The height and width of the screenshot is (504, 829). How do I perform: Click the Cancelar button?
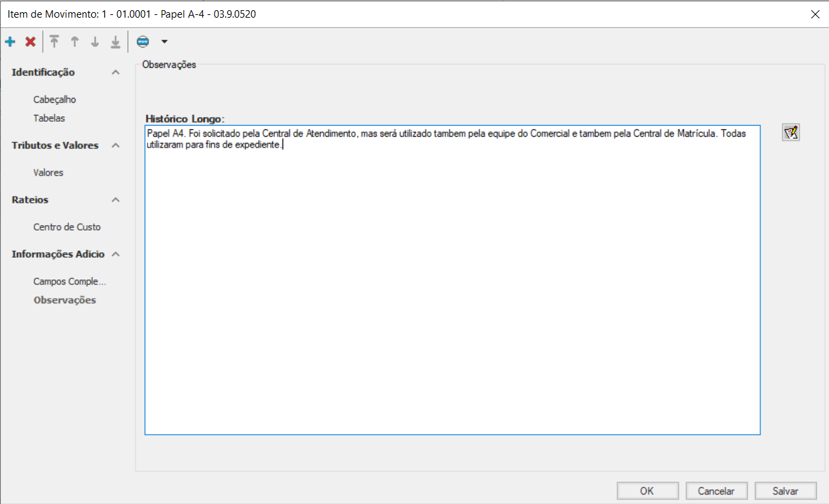click(x=715, y=491)
